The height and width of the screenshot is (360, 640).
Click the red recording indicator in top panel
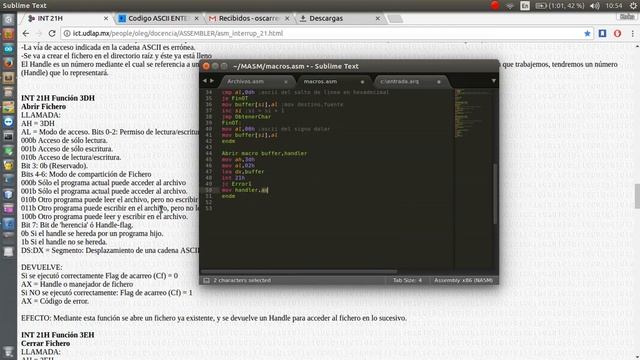coord(495,5)
